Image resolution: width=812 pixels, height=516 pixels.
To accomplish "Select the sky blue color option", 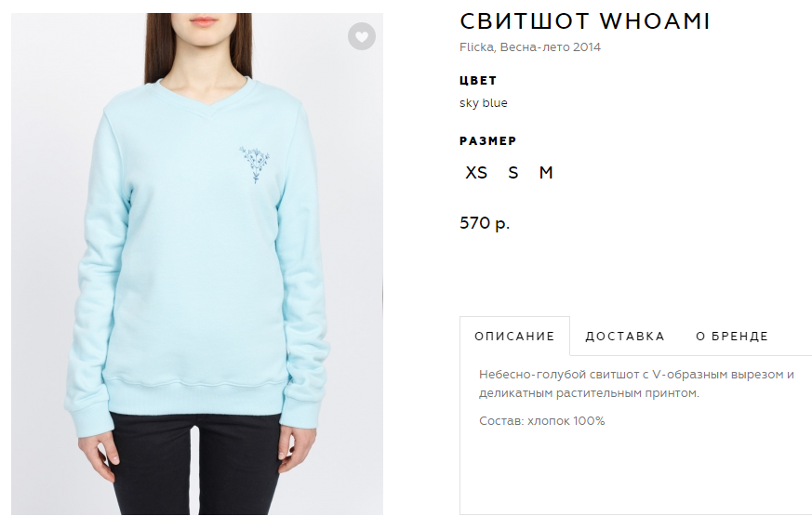I will pyautogui.click(x=483, y=103).
